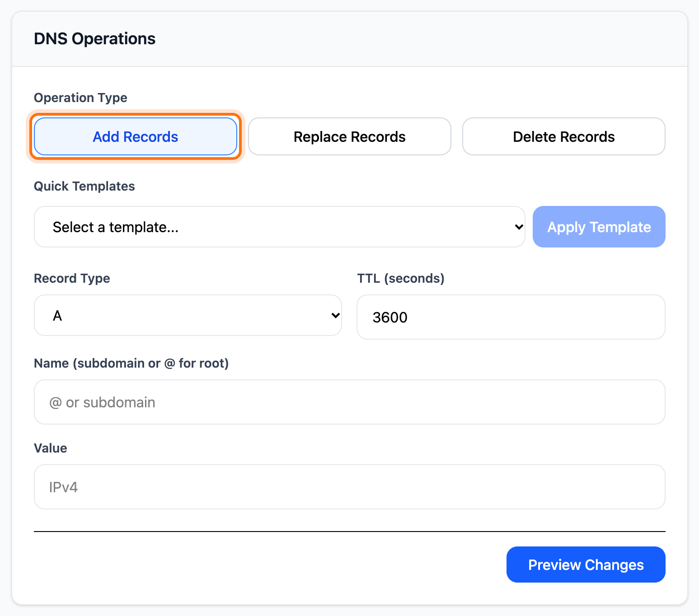Click the Operation Type label
The image size is (699, 616).
click(x=81, y=98)
